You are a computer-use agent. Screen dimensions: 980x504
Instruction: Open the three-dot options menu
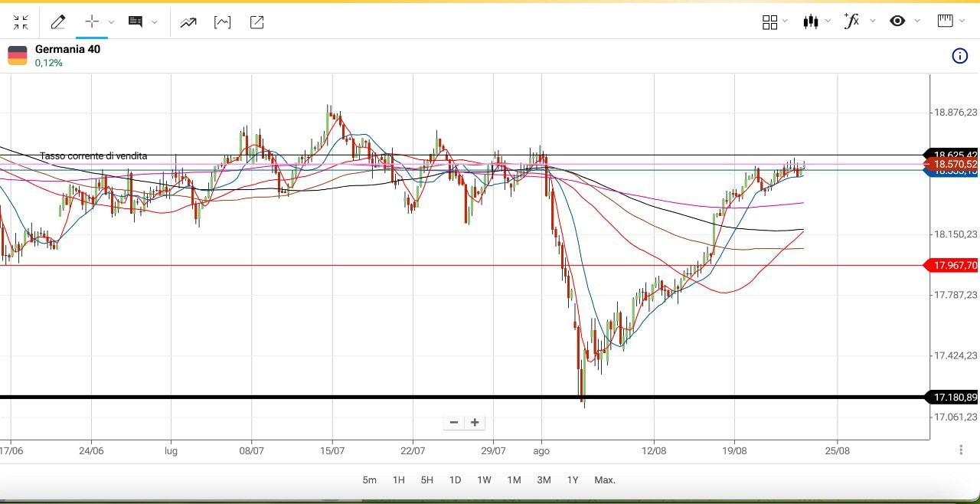[x=961, y=450]
